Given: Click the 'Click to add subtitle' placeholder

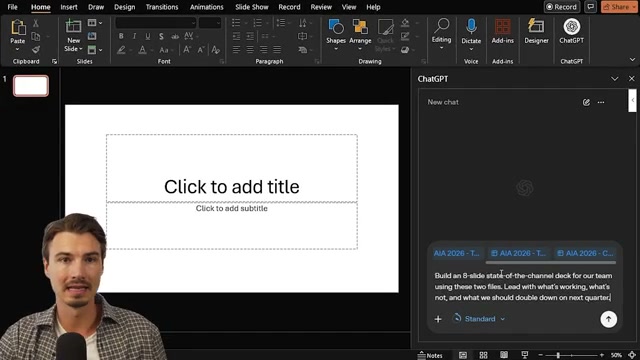Looking at the screenshot, I should pyautogui.click(x=232, y=225).
